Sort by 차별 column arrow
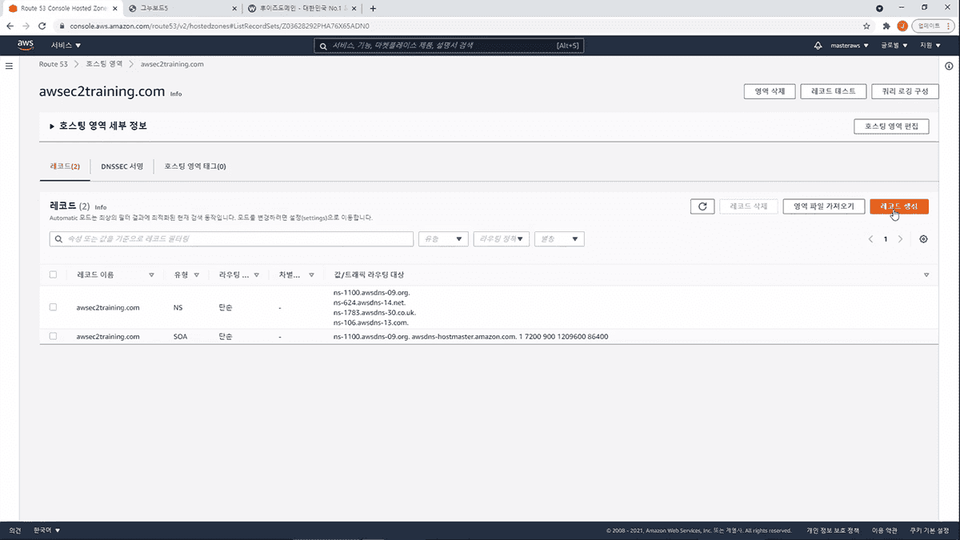 (312, 275)
